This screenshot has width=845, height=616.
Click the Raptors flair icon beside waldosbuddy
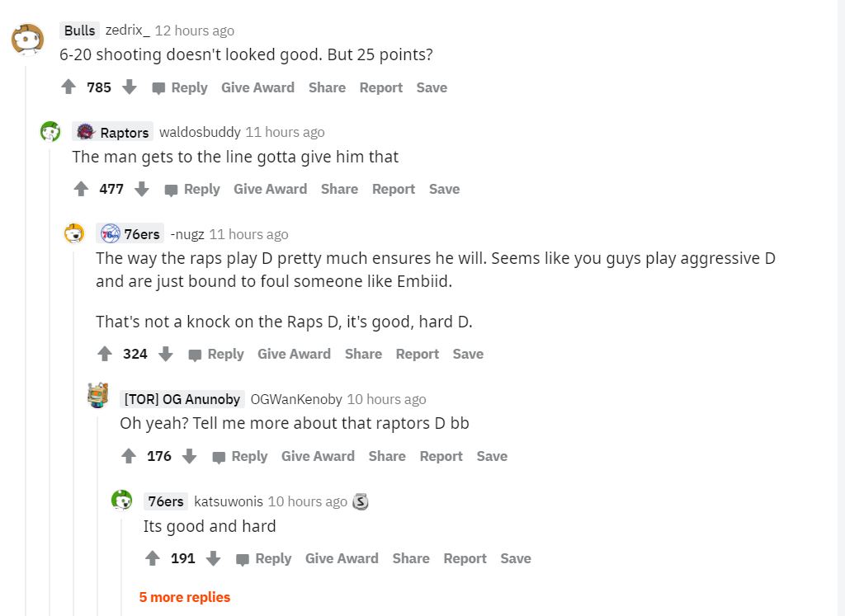(85, 131)
